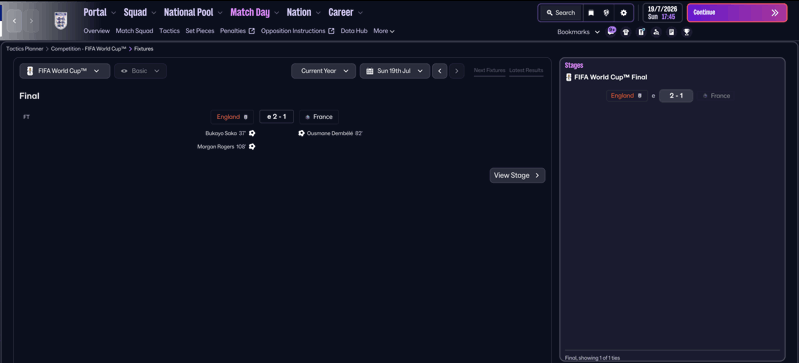
Task: Click the FIFA World Cup Final stage title
Action: [x=610, y=77]
